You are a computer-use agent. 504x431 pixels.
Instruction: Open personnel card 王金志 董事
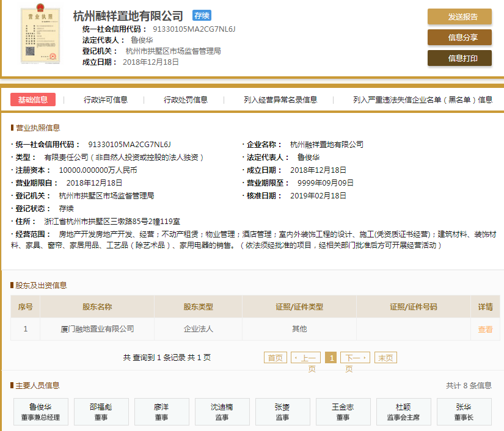click(x=343, y=411)
